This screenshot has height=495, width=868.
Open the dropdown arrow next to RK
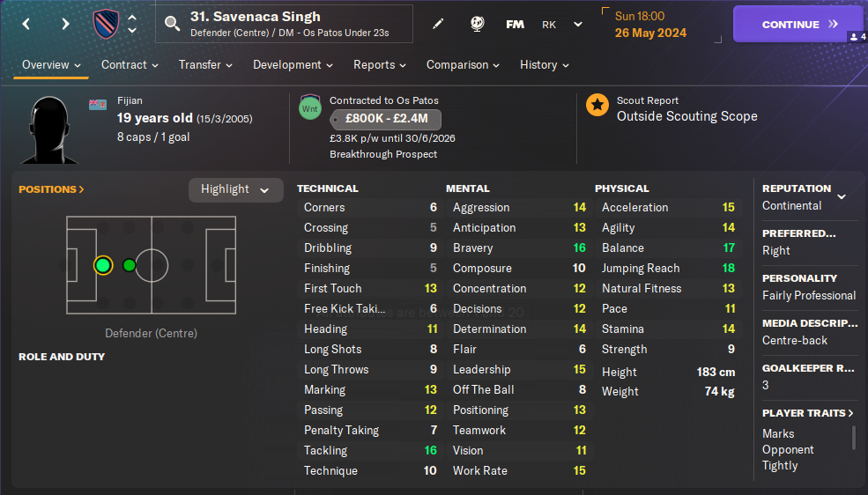(x=578, y=25)
